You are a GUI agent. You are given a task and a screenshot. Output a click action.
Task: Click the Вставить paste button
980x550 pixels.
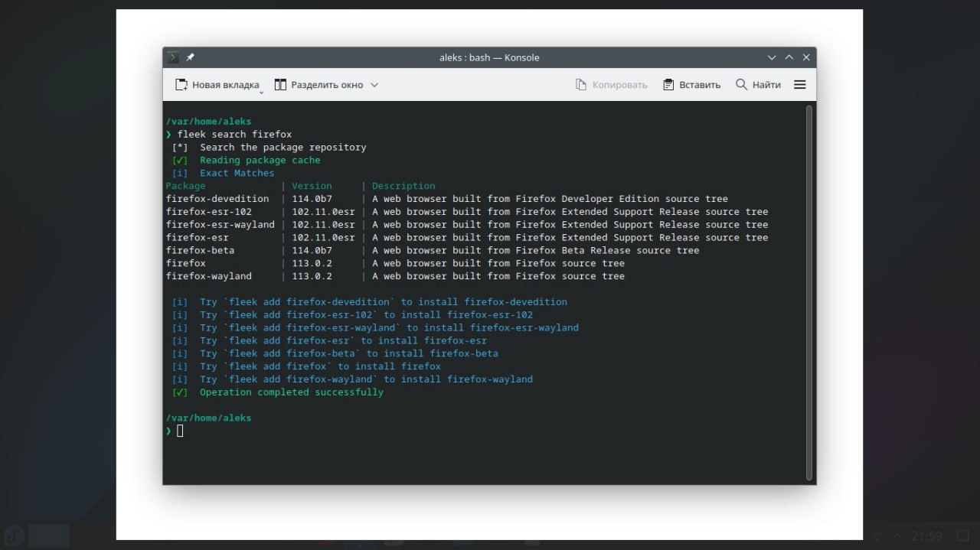tap(691, 85)
